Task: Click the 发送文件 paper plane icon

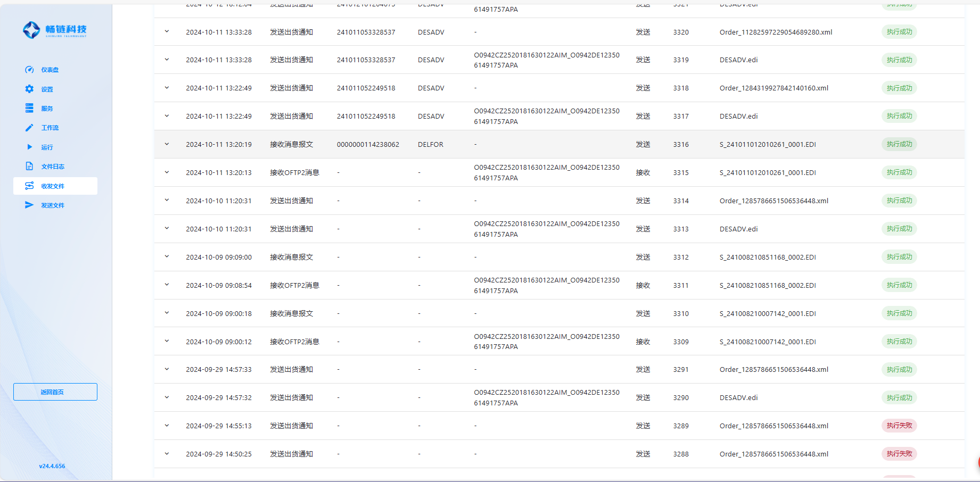Action: tap(29, 205)
